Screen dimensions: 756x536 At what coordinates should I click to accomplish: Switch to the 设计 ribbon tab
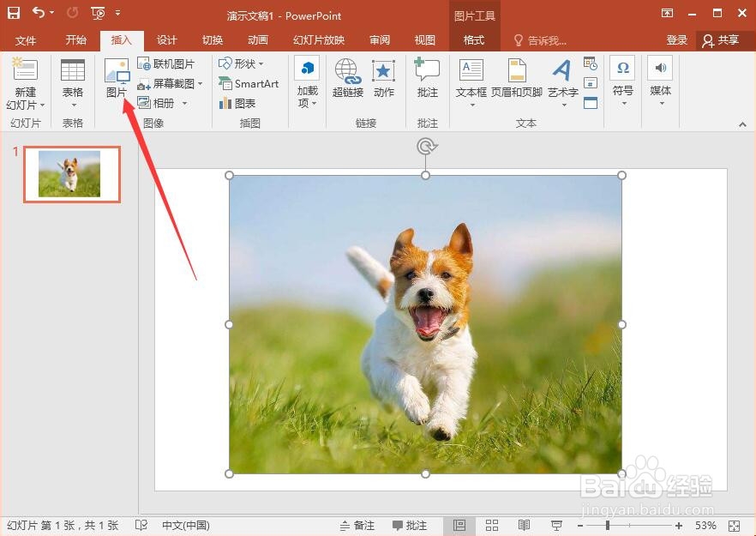pos(167,40)
